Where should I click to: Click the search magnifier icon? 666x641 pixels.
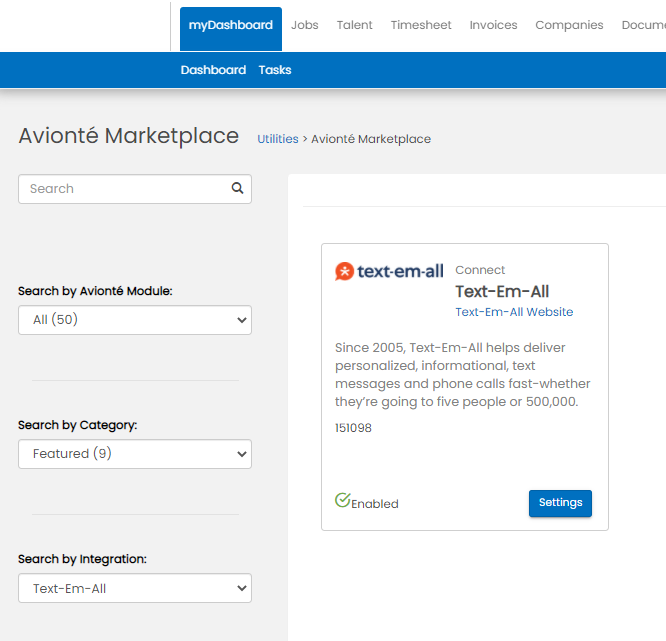coord(237,188)
